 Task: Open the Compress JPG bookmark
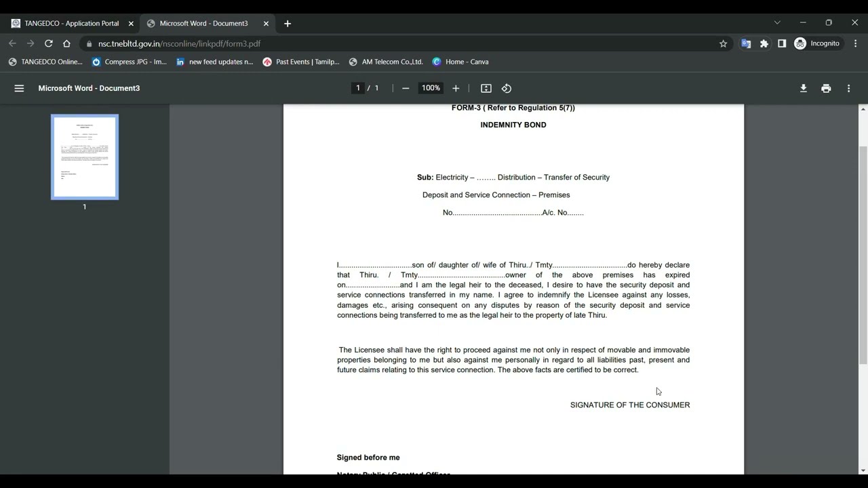pyautogui.click(x=129, y=62)
